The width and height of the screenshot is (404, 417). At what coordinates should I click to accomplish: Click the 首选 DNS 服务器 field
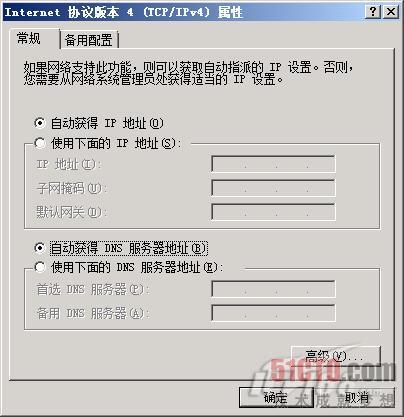(x=273, y=289)
